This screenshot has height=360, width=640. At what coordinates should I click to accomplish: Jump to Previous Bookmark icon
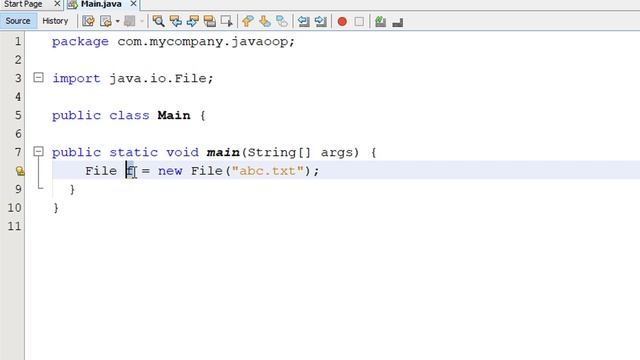tap(248, 21)
